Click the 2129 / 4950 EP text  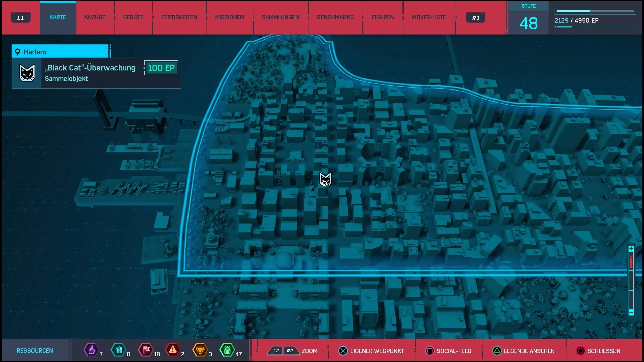577,21
